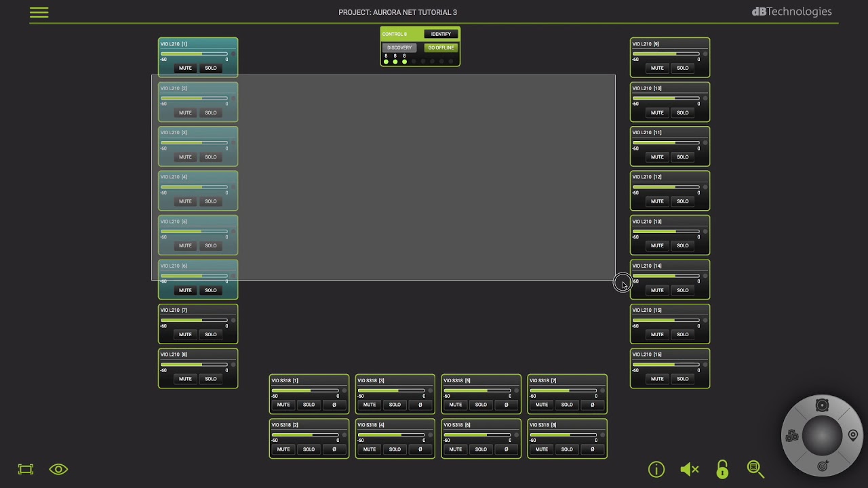Invert phase on VIO S318 [2]
Image resolution: width=868 pixels, height=488 pixels.
pos(334,449)
